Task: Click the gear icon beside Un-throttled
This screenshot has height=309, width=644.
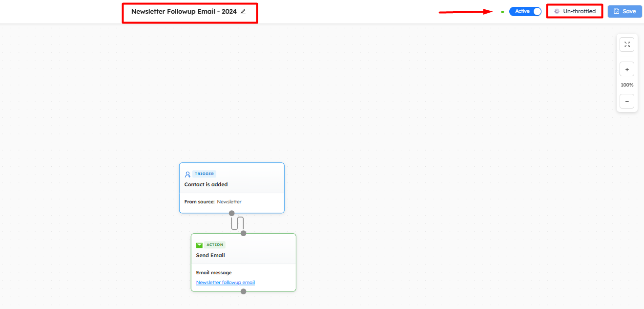Action: coord(557,11)
